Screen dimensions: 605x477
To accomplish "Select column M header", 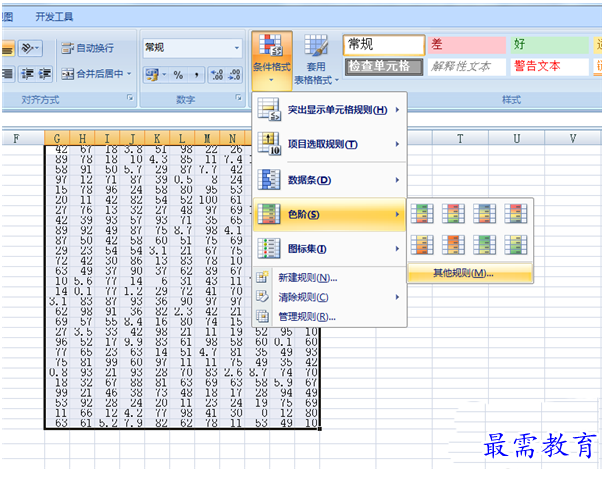I will 207,138.
